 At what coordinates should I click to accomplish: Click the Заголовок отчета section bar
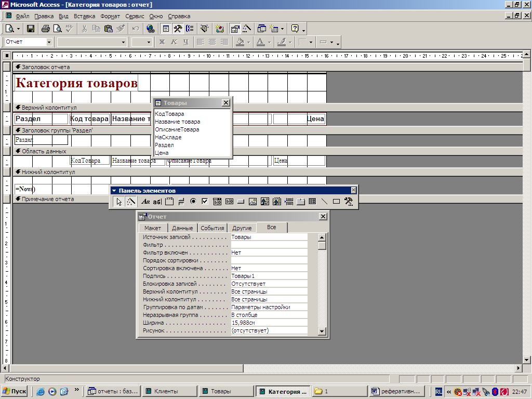click(268, 67)
